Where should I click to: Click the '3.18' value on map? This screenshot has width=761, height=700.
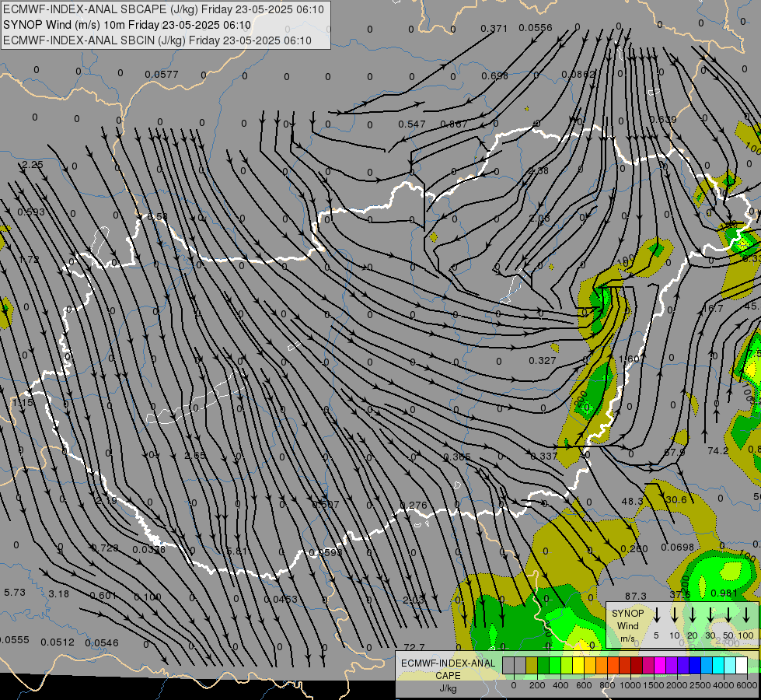(59, 594)
